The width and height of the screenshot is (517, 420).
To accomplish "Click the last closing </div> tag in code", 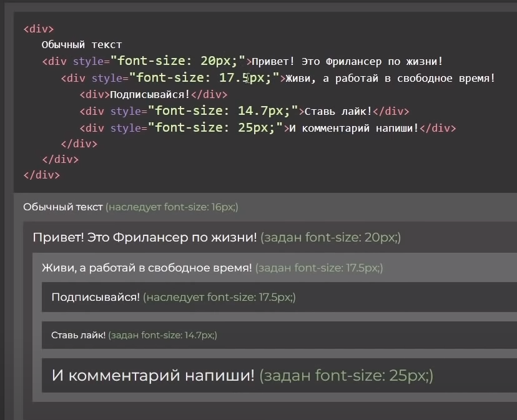I will 42,175.
